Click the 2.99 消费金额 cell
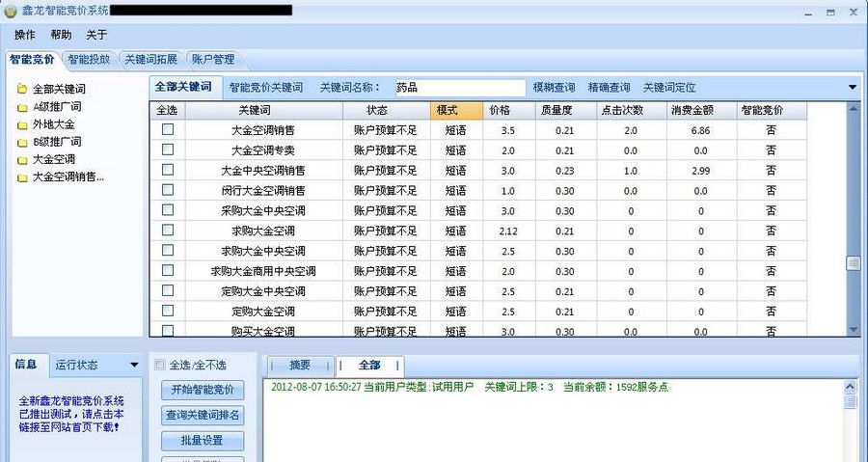Viewport: 868px width, 462px height. (x=701, y=171)
